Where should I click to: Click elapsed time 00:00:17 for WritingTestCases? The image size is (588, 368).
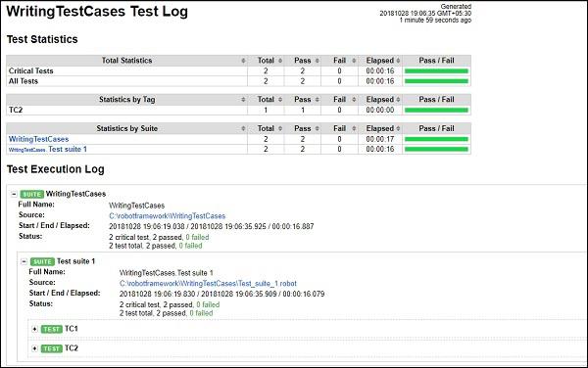[x=380, y=139]
